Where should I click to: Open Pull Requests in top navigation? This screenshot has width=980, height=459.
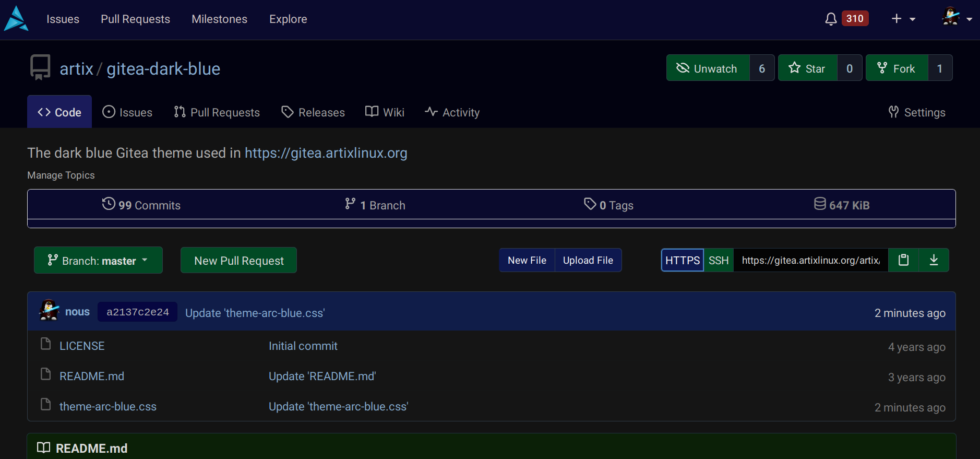(135, 19)
